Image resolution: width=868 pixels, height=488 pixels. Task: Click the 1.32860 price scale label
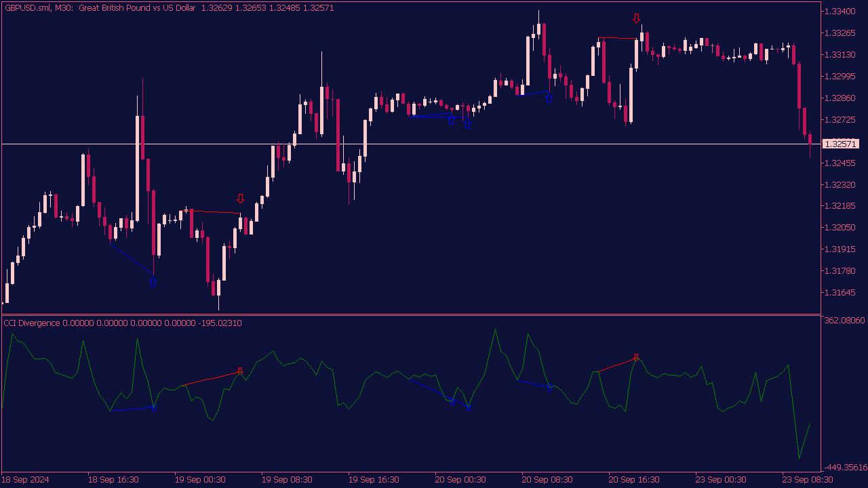pyautogui.click(x=841, y=98)
